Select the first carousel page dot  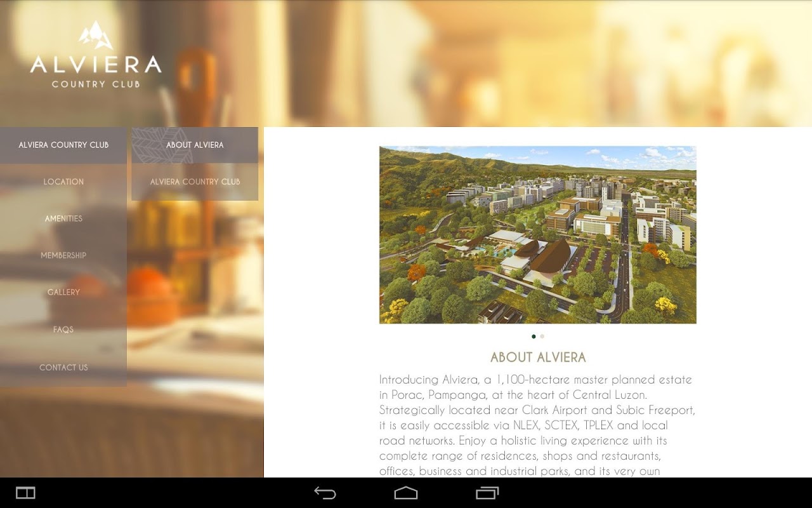point(534,337)
